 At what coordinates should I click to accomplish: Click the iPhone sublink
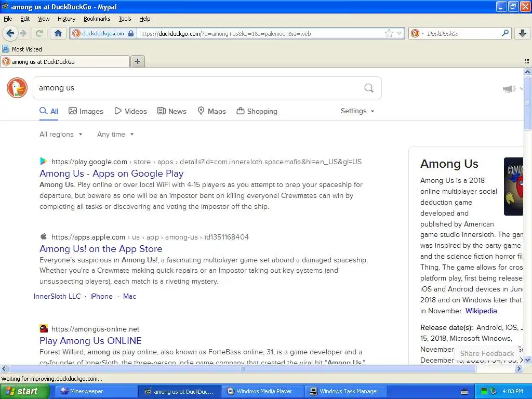point(101,296)
